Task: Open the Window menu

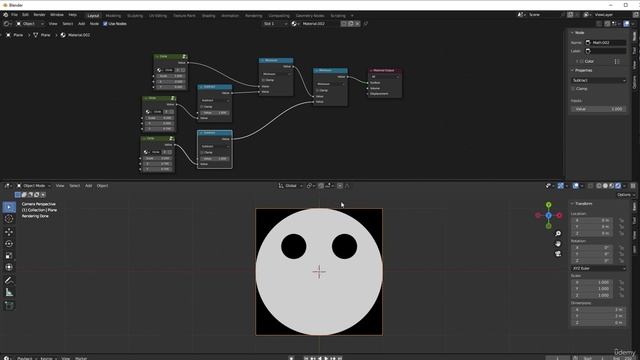Action: click(x=57, y=15)
